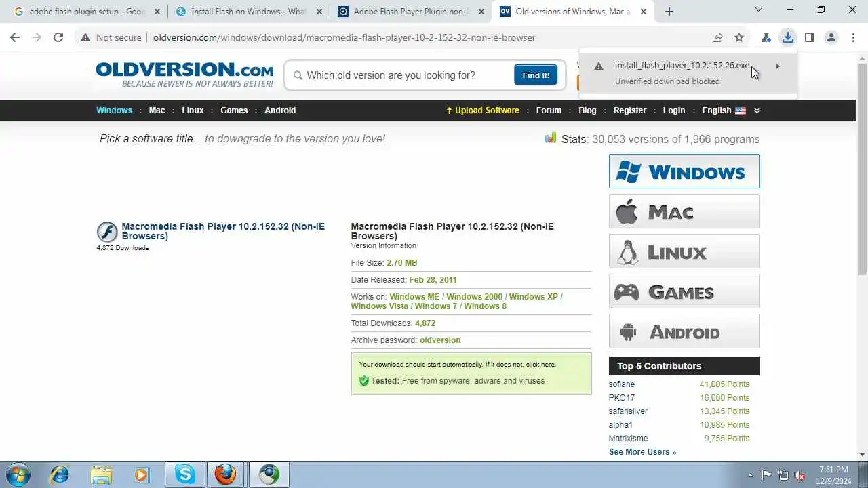The image size is (868, 488).
Task: Bookmark this page with star icon
Action: (739, 37)
